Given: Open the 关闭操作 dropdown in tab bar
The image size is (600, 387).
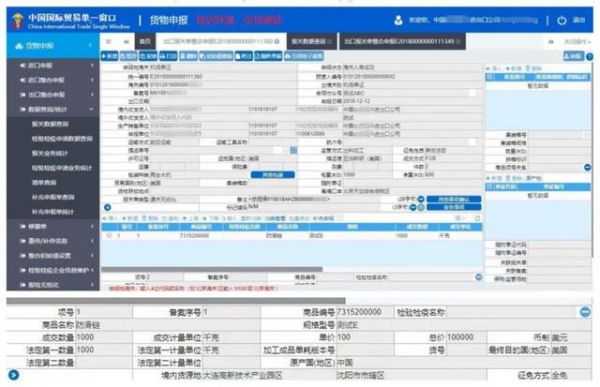Looking at the screenshot, I should [577, 41].
